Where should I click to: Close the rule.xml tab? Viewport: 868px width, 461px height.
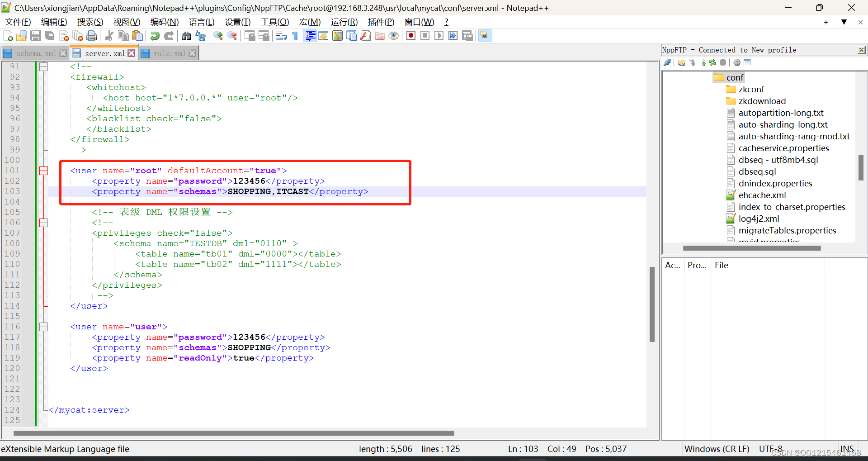click(x=193, y=53)
